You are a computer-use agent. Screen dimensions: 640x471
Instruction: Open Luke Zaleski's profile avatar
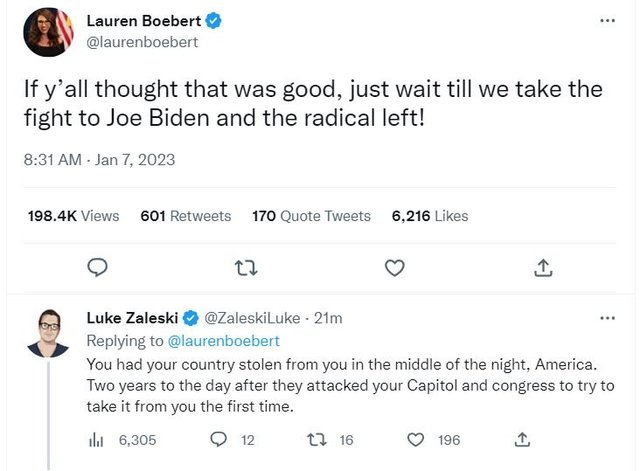tap(48, 334)
